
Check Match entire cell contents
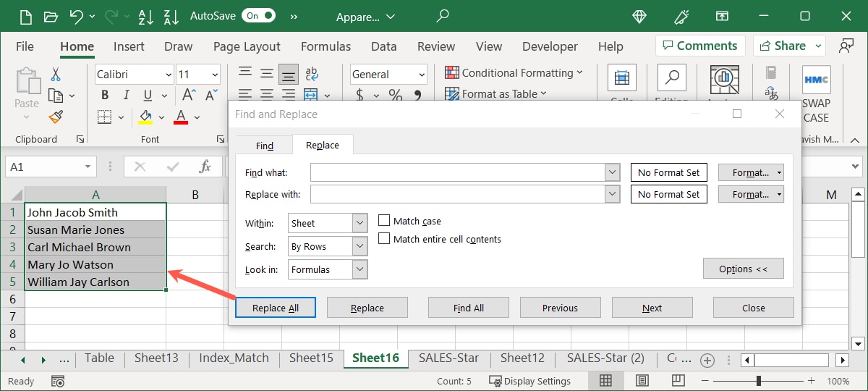(385, 239)
